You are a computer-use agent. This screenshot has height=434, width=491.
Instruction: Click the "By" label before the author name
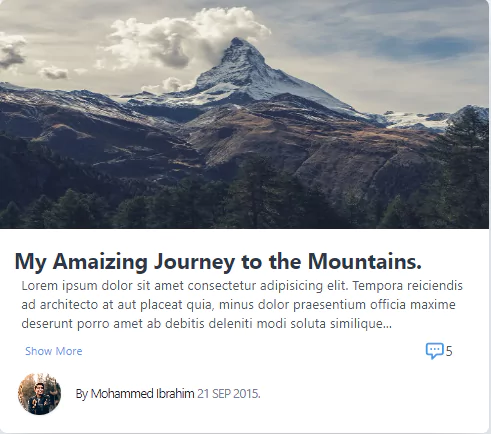coord(82,394)
